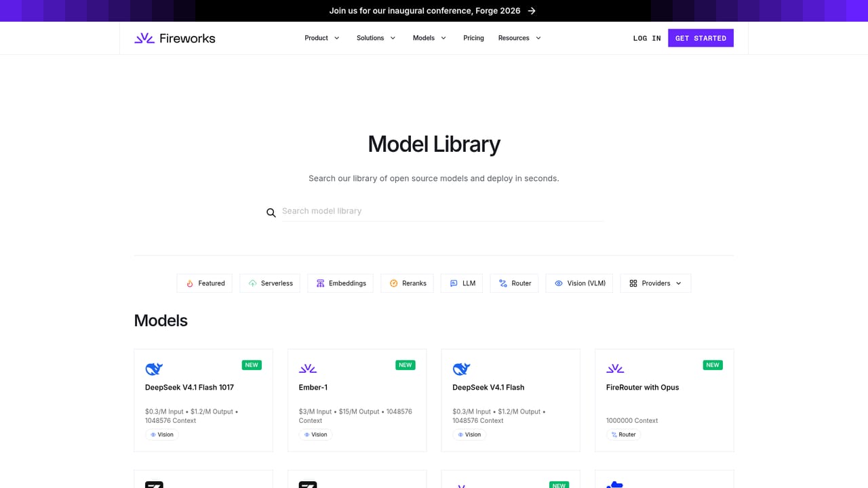Filter models by Router
The width and height of the screenshot is (868, 488).
point(515,283)
